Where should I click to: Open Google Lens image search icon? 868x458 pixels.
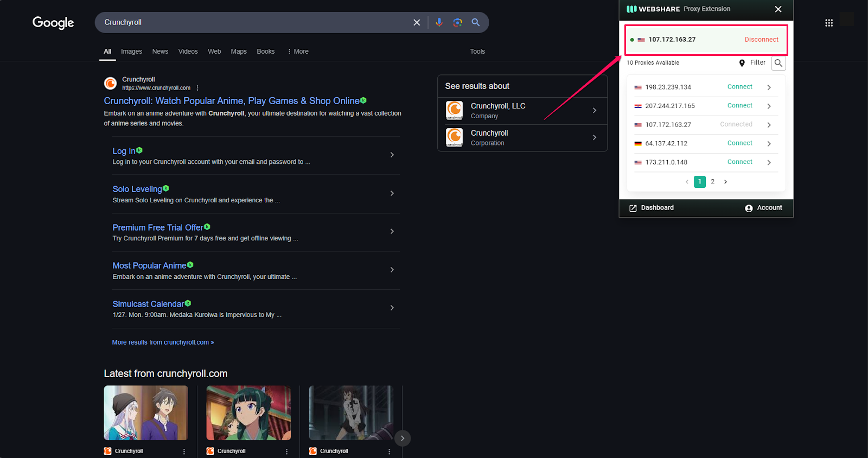457,22
